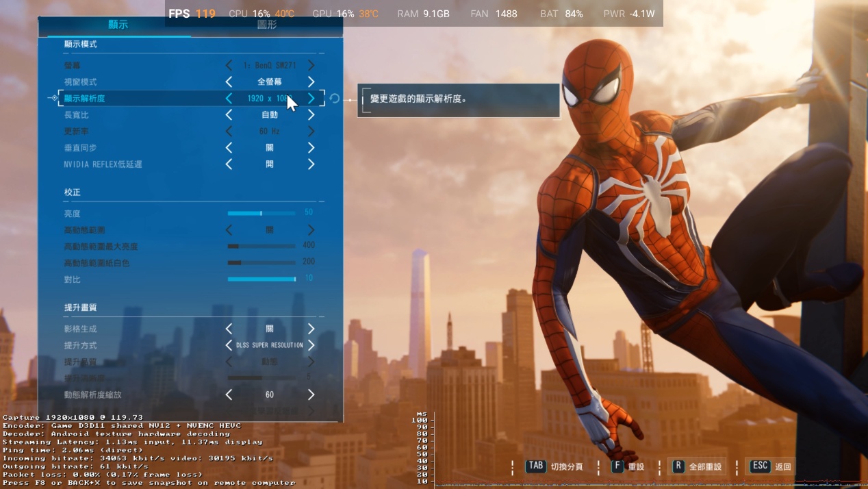Viewport: 868px width, 489px height.
Task: Increase 顯示解析度 with right arrow
Action: pyautogui.click(x=311, y=99)
